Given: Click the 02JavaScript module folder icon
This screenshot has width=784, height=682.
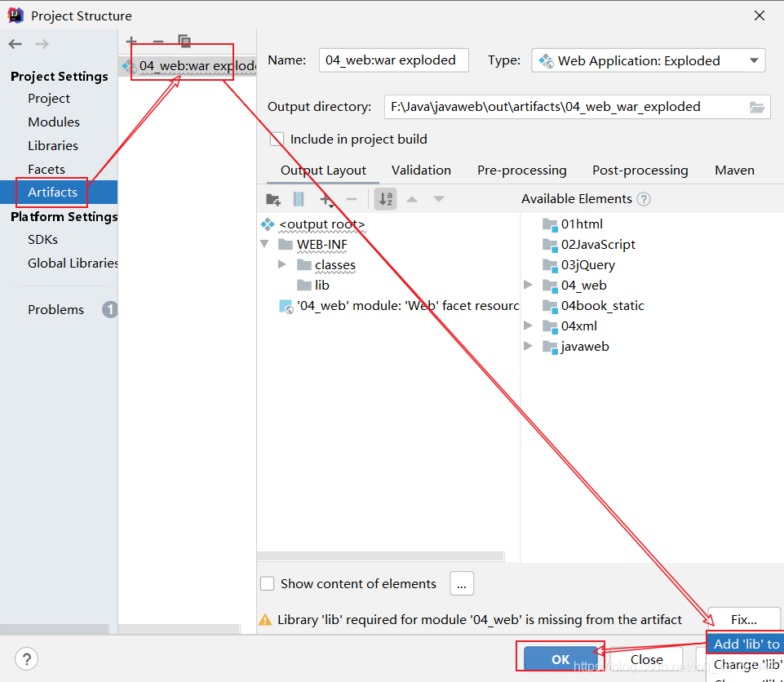Looking at the screenshot, I should 550,245.
